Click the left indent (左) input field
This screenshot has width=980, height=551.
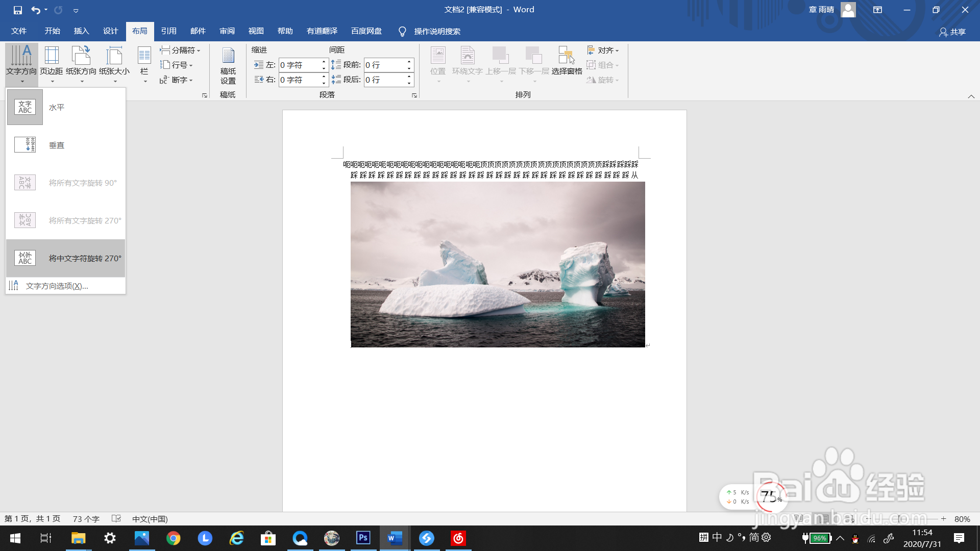(299, 65)
